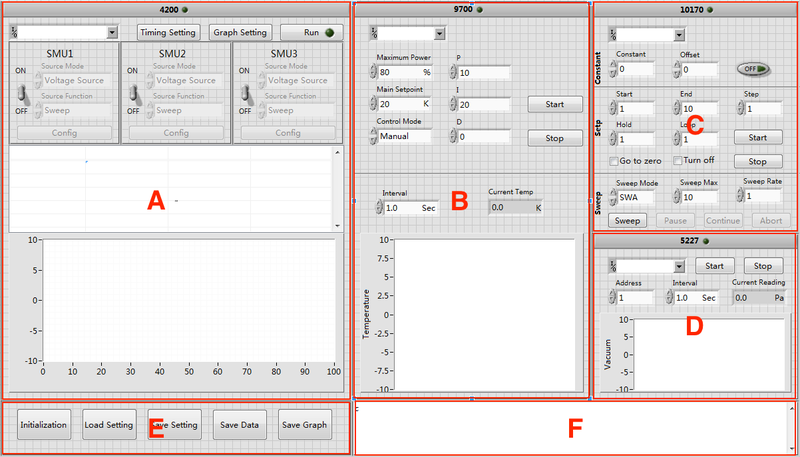Click the 5227 Interval field
800x457 pixels.
coord(696,298)
